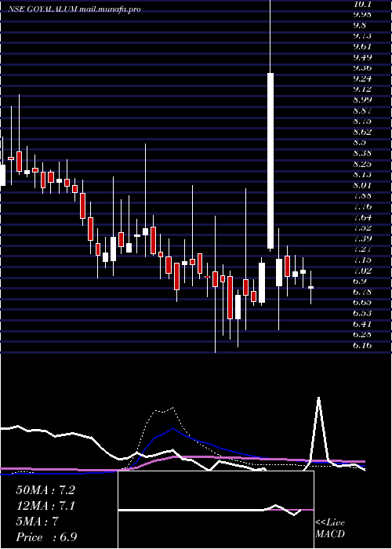Screen dimensions: 392x549
Task: Select the 9.24 price axis label
Action: (362, 78)
